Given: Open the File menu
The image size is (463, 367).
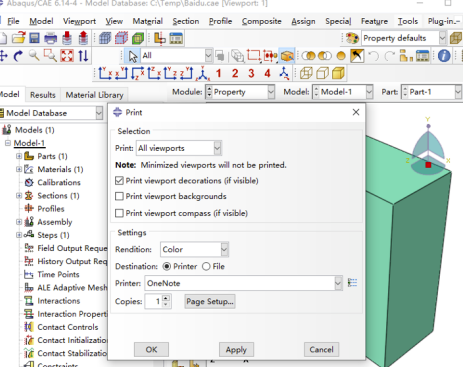Looking at the screenshot, I should click(13, 21).
